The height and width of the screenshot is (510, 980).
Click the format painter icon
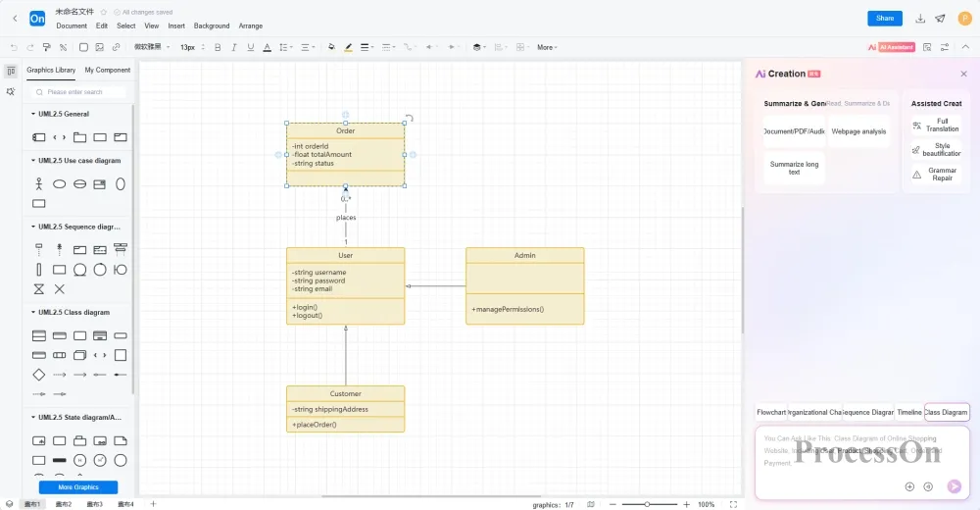[46, 47]
